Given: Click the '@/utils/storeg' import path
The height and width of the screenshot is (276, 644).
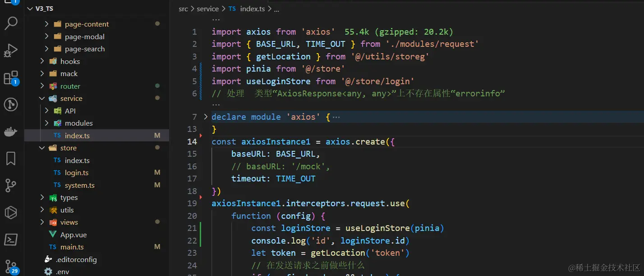Looking at the screenshot, I should point(390,56).
